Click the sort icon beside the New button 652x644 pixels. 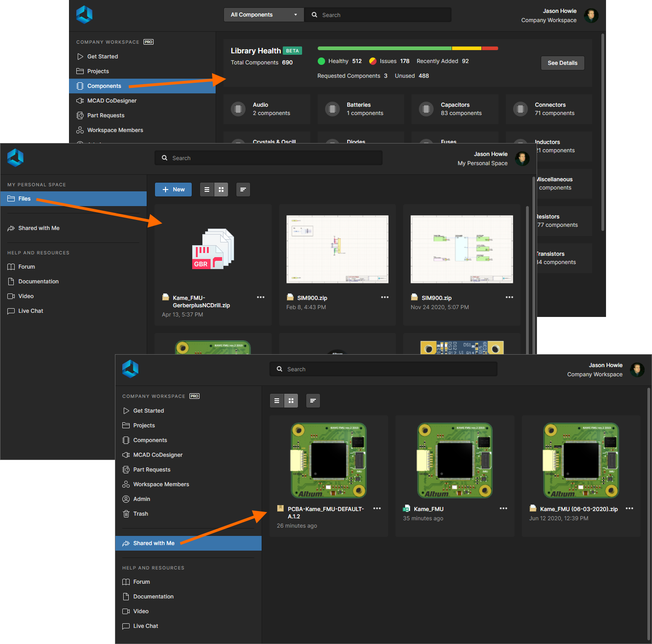243,190
